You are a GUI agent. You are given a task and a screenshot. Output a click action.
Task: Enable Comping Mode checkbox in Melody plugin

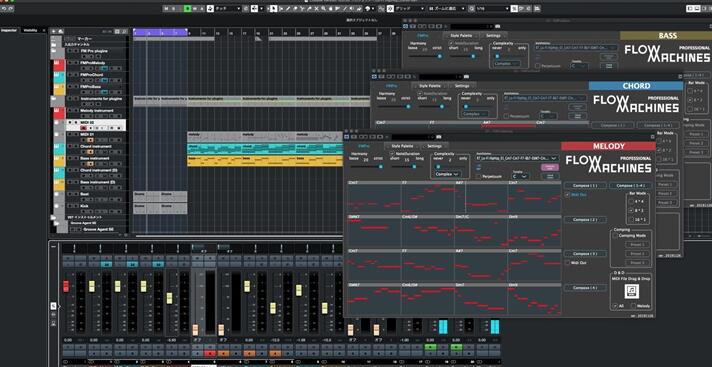click(615, 235)
